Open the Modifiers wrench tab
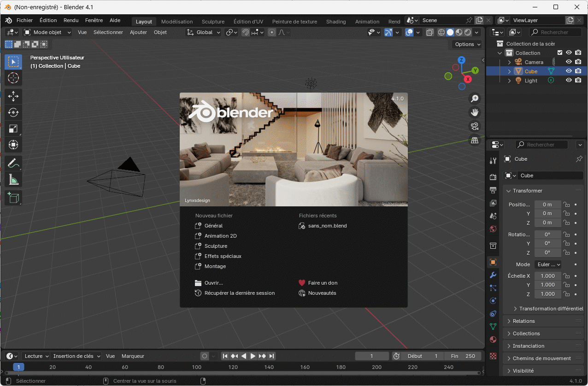This screenshot has height=386, width=588. click(493, 275)
